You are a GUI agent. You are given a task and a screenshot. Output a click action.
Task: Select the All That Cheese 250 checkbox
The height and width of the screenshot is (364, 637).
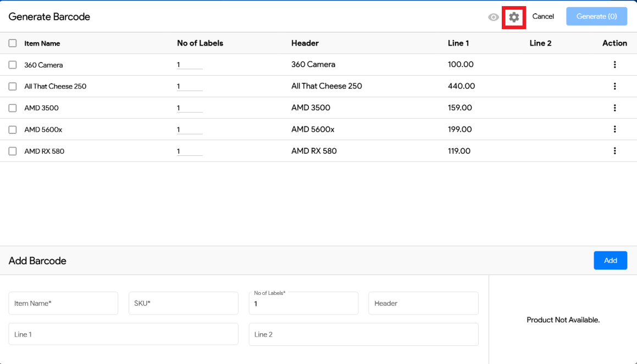pyautogui.click(x=13, y=86)
